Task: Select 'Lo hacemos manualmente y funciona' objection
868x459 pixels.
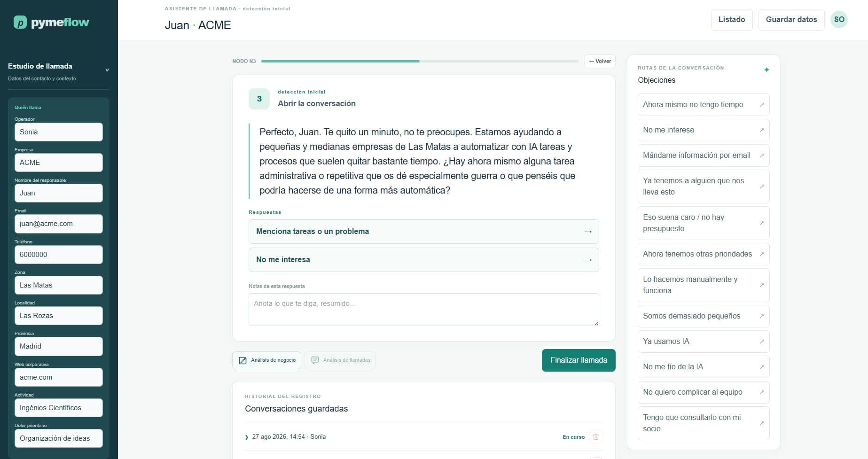Action: click(x=703, y=285)
